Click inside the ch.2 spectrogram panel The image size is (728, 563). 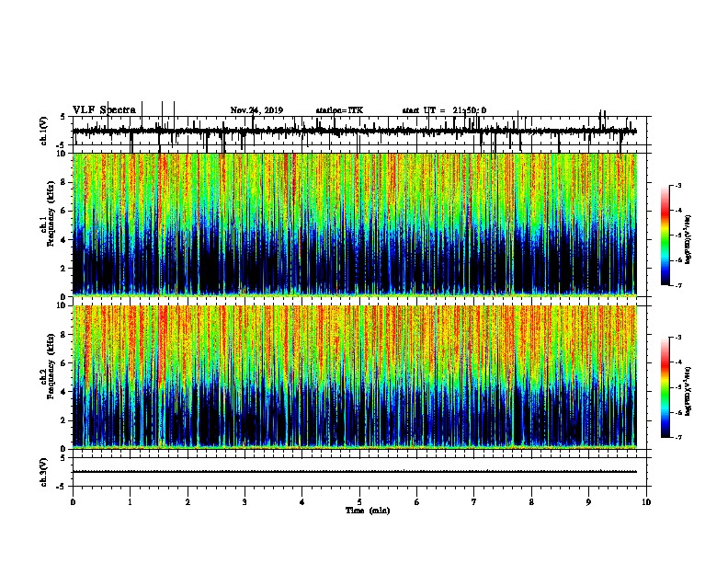pyautogui.click(x=354, y=377)
